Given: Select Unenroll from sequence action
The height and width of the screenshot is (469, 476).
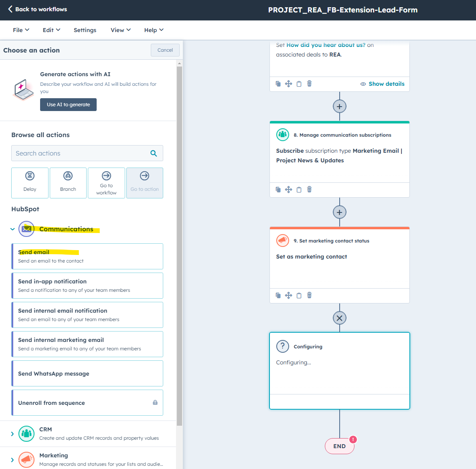Looking at the screenshot, I should (87, 402).
